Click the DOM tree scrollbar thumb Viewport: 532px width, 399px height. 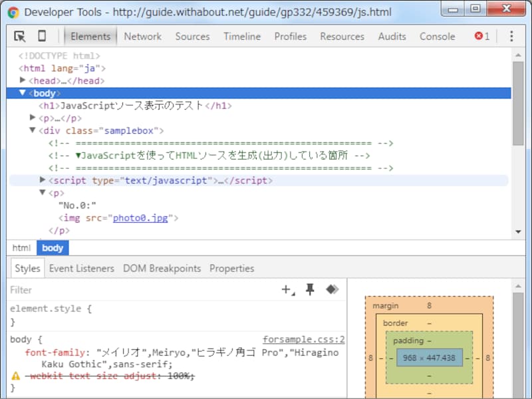click(x=518, y=103)
